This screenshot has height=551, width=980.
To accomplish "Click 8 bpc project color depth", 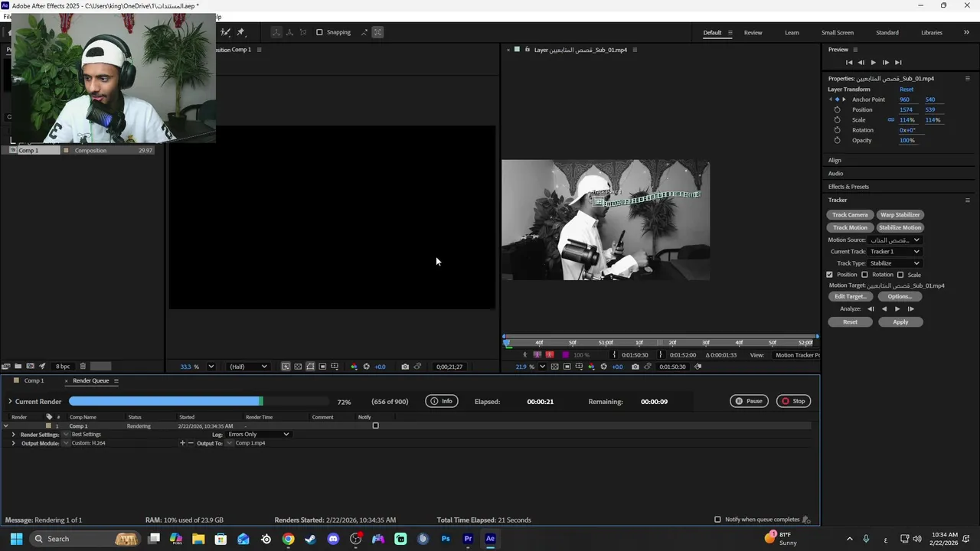I will (x=63, y=367).
